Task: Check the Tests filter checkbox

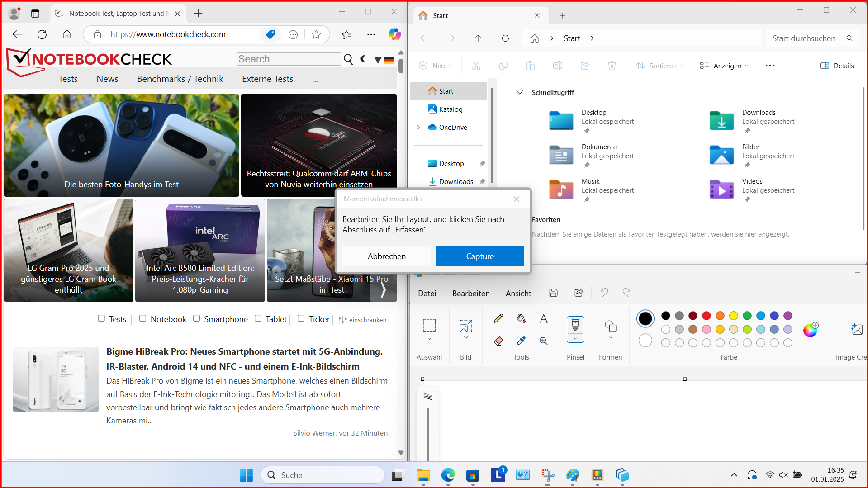Action: 101,318
